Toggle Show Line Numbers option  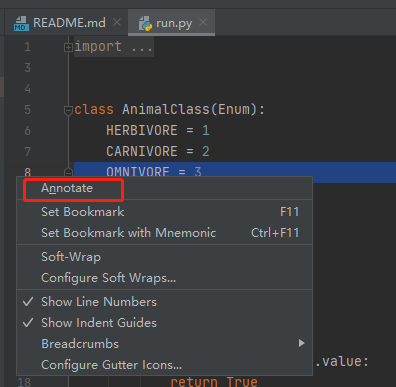coord(164,302)
